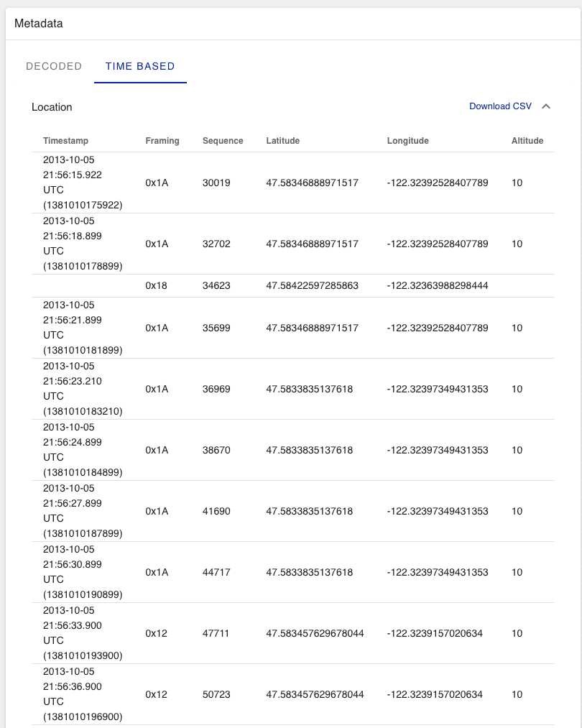The image size is (582, 728).
Task: Click the latitude in row 36969
Action: coord(310,389)
